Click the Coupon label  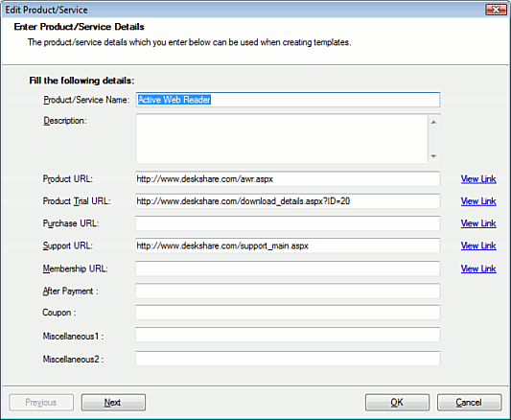(x=59, y=313)
